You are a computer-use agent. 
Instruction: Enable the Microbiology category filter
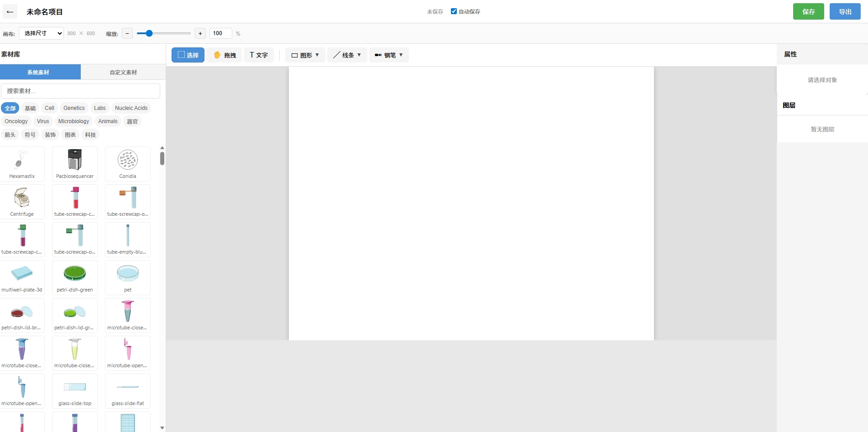(x=73, y=121)
